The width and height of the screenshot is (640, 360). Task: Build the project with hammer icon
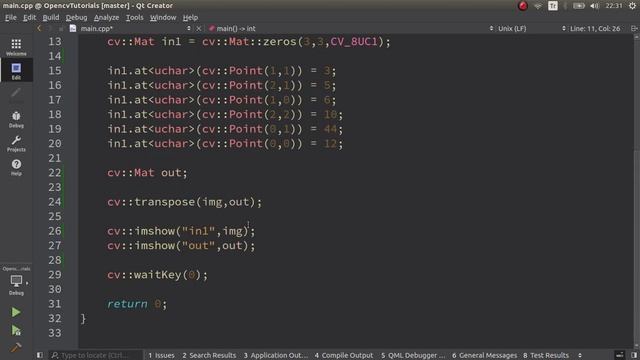coord(16,347)
